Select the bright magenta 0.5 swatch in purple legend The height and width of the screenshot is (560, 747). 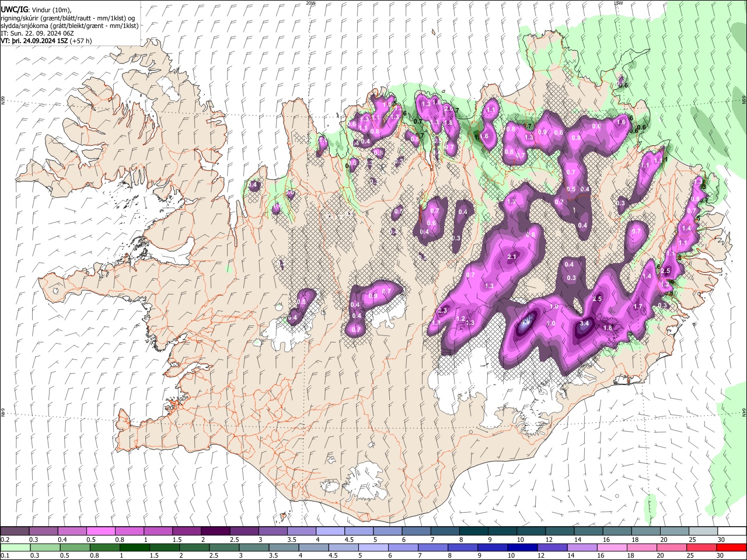coord(100,531)
